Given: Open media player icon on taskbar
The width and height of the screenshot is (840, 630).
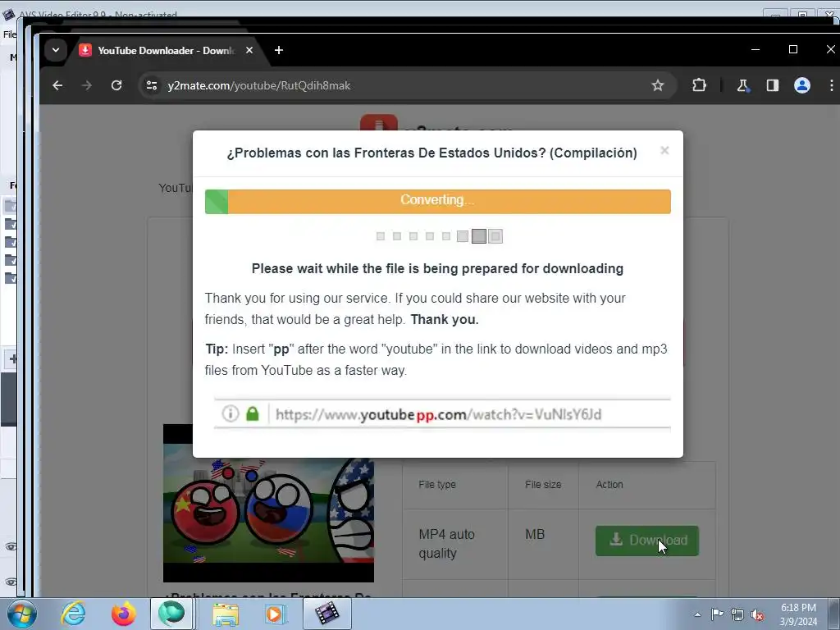Looking at the screenshot, I should click(x=276, y=614).
